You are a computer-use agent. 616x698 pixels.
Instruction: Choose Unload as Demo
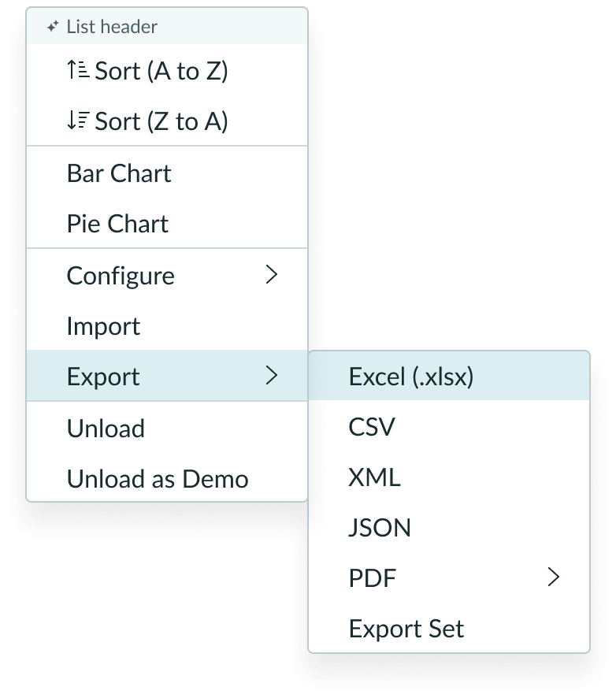(158, 478)
